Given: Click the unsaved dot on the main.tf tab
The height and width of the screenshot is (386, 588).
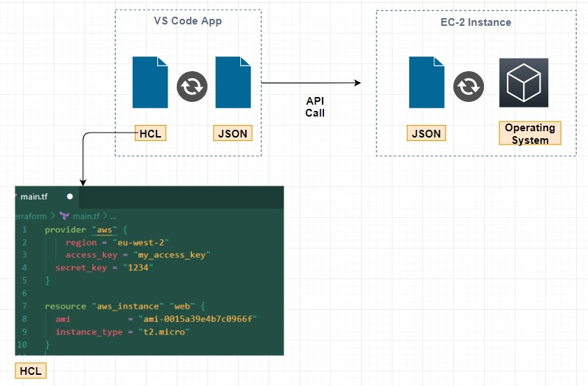Looking at the screenshot, I should 70,196.
